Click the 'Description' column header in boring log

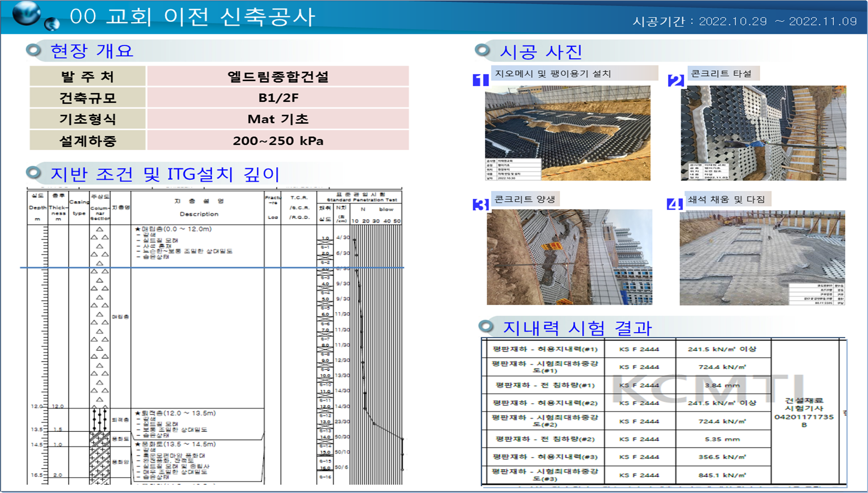(x=199, y=214)
